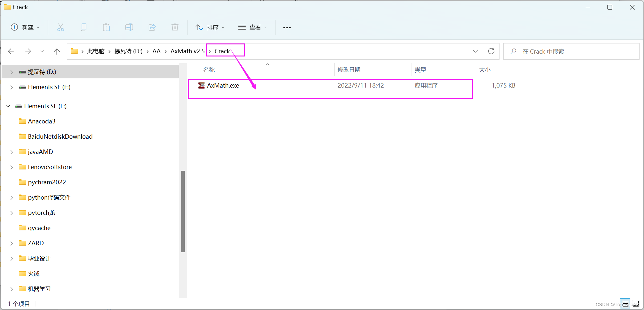Collapse the expanded Elements SE (E:) node
The width and height of the screenshot is (644, 310).
pos(8,106)
